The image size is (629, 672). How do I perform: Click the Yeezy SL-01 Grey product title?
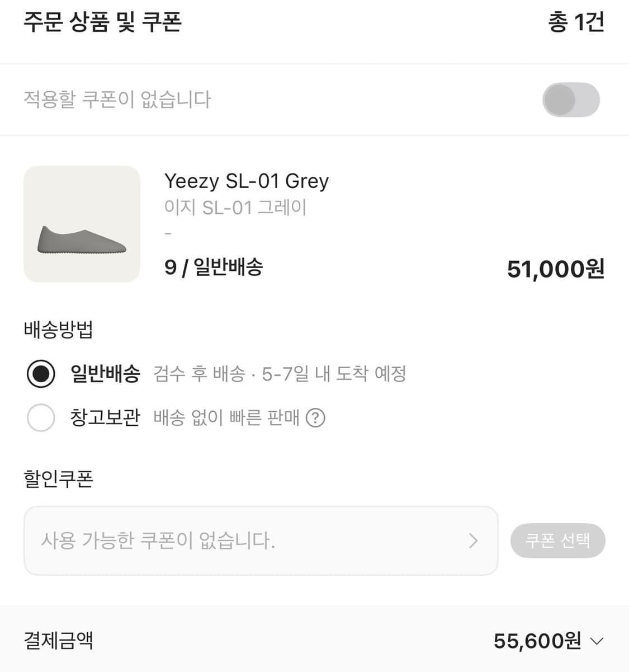pos(246,181)
